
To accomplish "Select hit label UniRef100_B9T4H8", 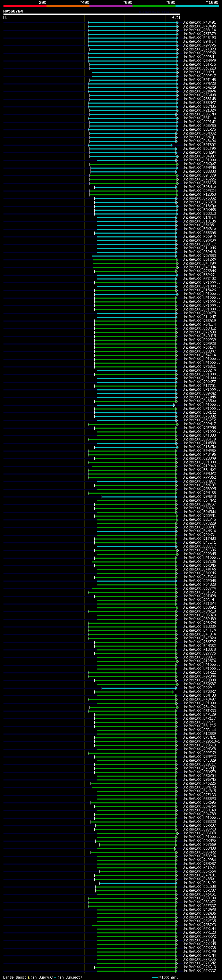I will tap(199, 80).
